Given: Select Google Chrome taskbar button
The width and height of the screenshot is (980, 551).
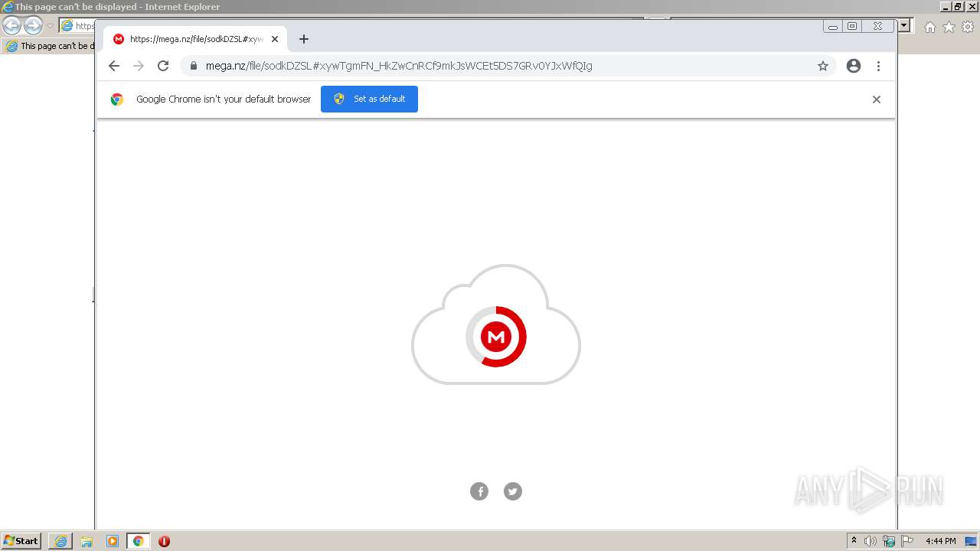Looking at the screenshot, I should 139,541.
